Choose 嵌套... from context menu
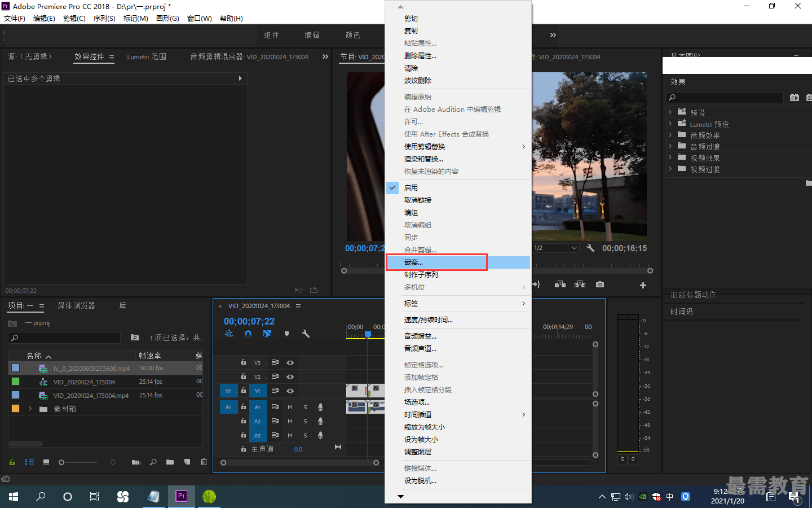 pyautogui.click(x=458, y=262)
